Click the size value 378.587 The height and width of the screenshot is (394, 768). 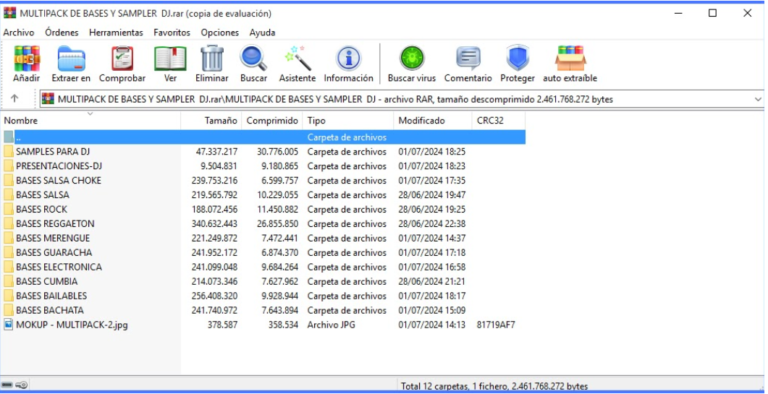pyautogui.click(x=222, y=324)
